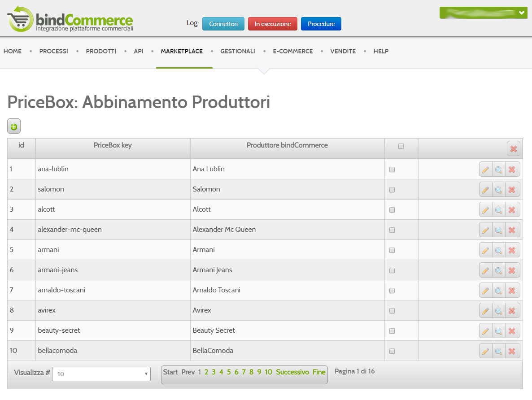View details of the alcott row
This screenshot has height=400, width=532.
(498, 210)
